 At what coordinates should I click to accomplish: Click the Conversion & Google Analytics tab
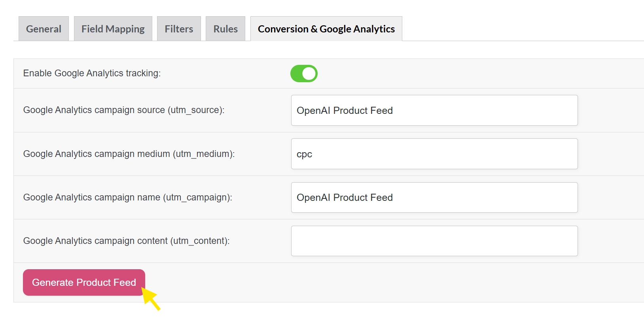pos(326,29)
